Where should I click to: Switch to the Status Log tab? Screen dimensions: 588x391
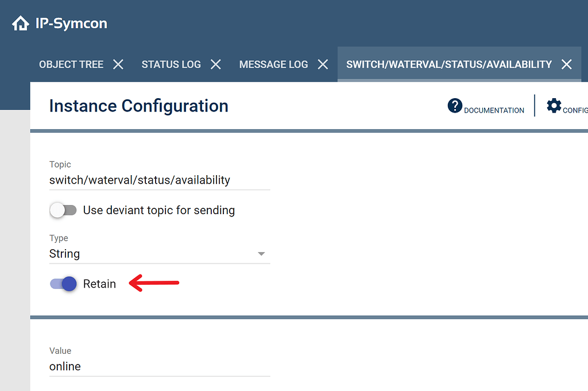point(171,64)
